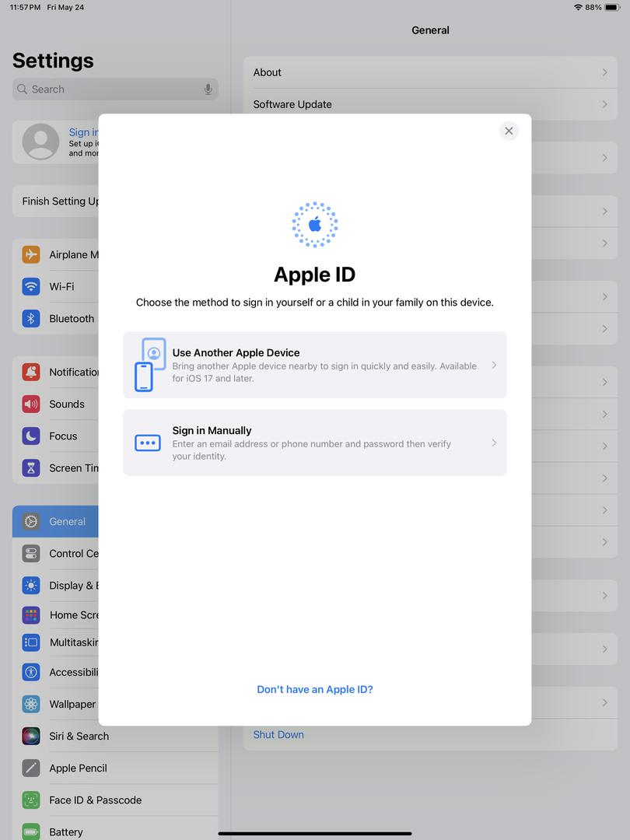Open Bluetooth settings icon
Viewport: 630px width, 840px height.
click(31, 318)
